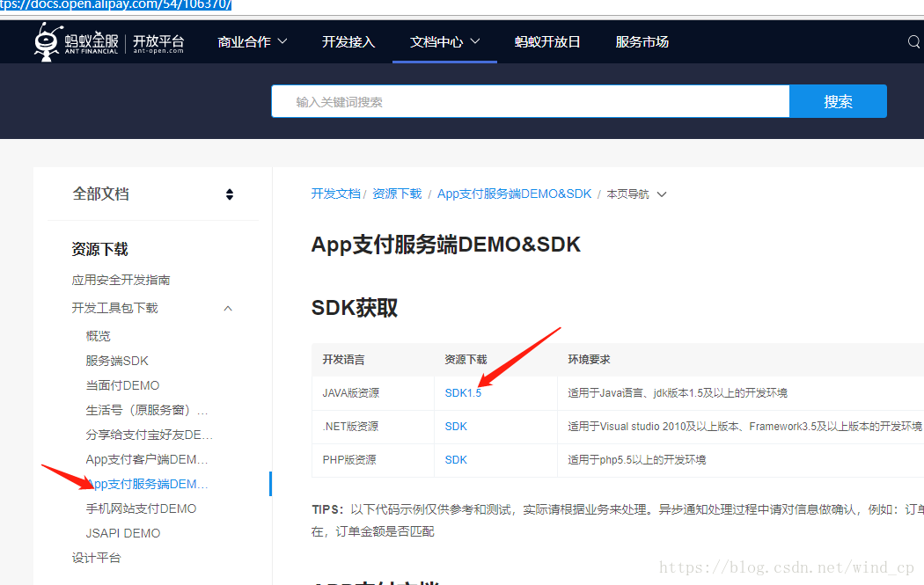Download the Java SDK1.5 link
This screenshot has height=585, width=924.
tap(463, 393)
